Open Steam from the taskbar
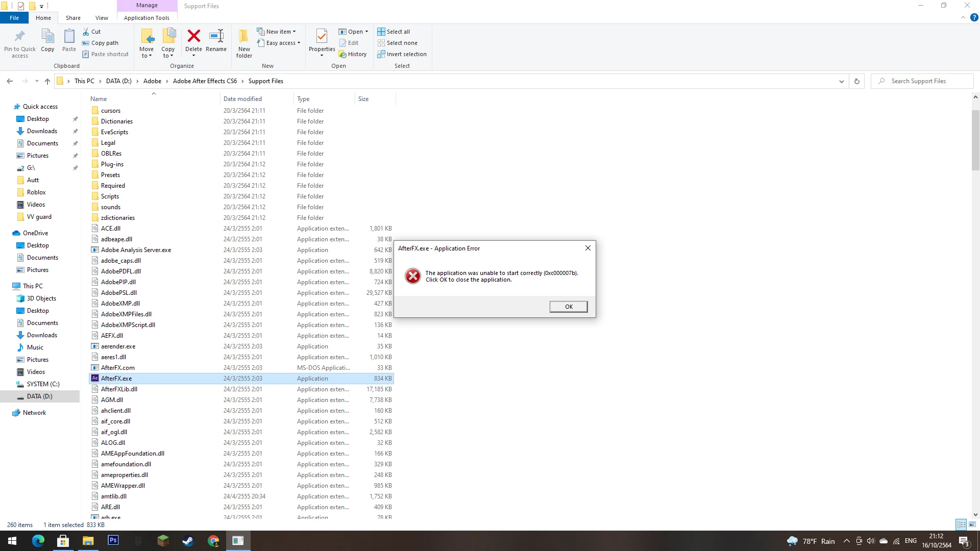Screen dimensions: 980x551 (x=188, y=540)
